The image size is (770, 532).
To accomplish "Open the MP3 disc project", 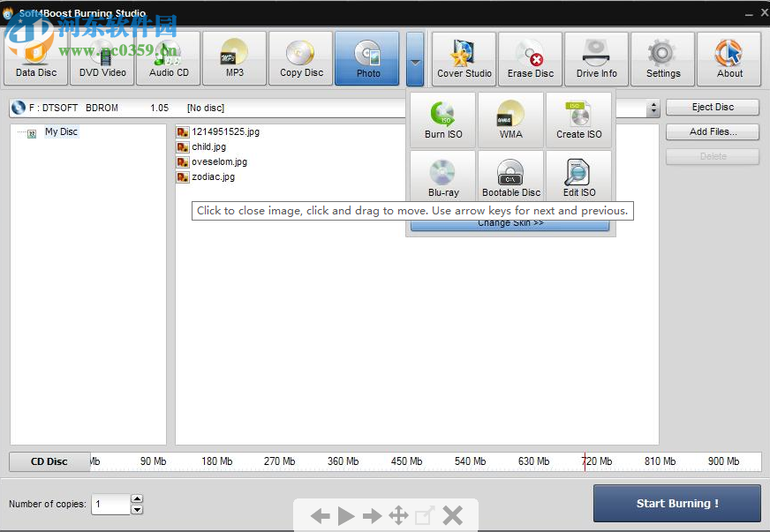I will coord(235,58).
